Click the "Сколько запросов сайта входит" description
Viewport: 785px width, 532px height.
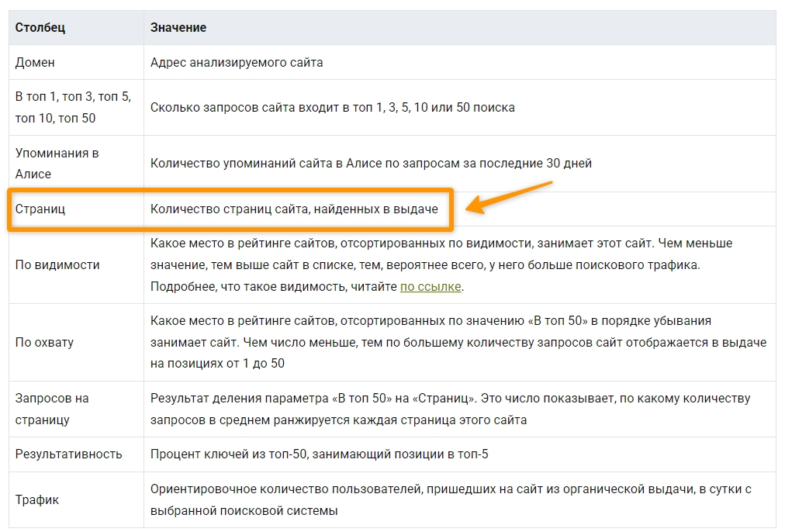click(x=332, y=108)
